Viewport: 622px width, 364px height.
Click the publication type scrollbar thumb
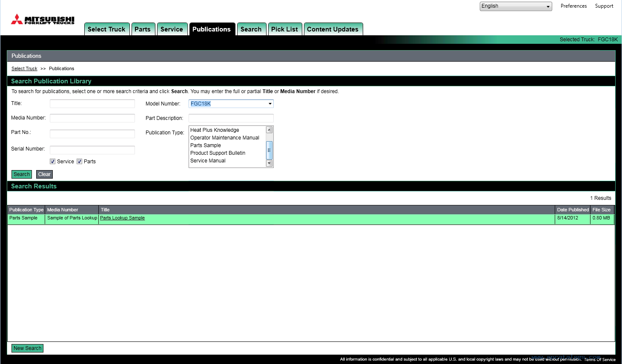click(269, 150)
